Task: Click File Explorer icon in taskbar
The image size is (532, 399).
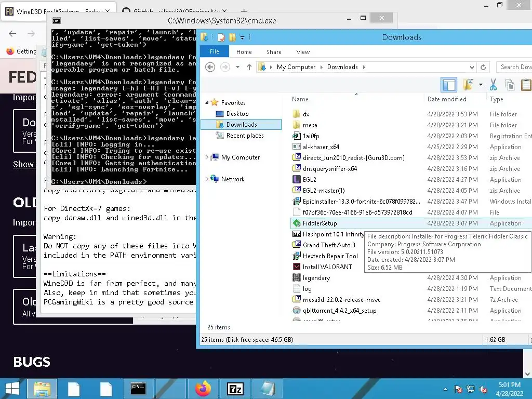Action: (x=42, y=389)
